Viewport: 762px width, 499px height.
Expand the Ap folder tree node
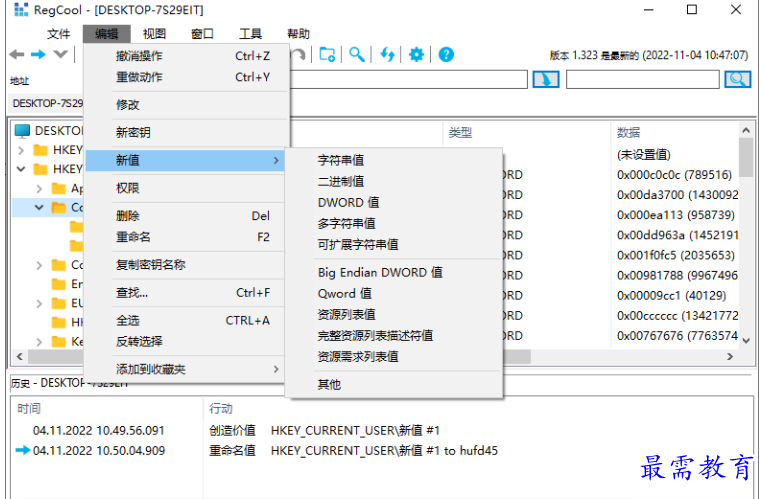tap(39, 189)
